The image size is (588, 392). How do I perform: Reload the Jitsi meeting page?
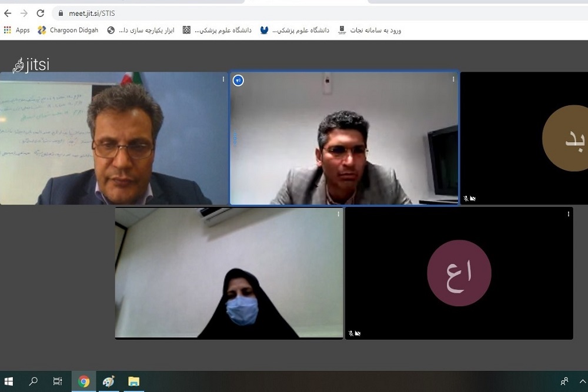40,13
